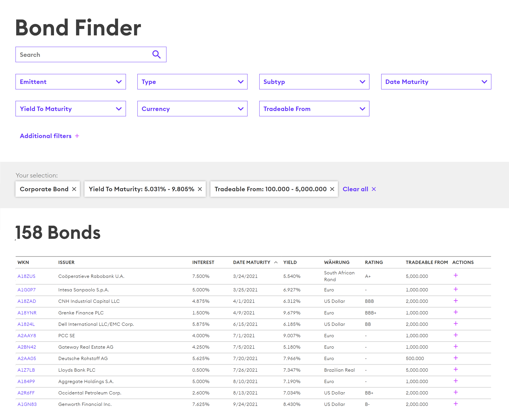Viewport: 509px width, 420px height.
Task: Sort table by WKN column
Action: 23,262
